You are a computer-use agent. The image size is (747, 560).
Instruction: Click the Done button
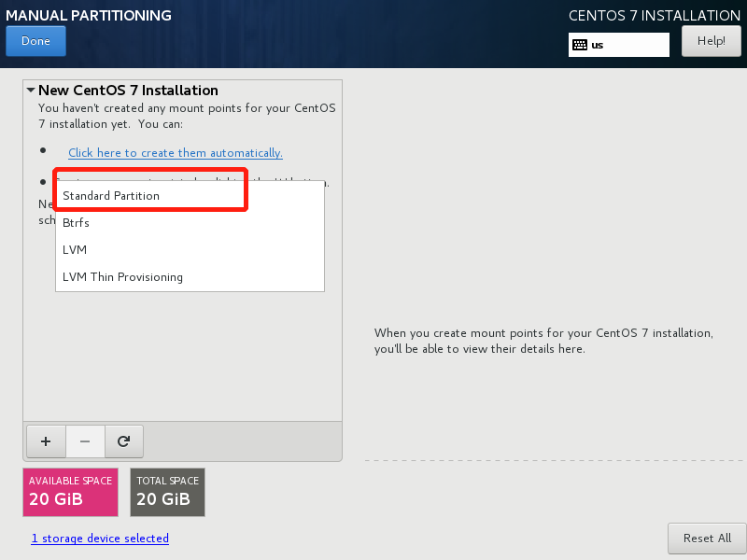click(x=35, y=41)
